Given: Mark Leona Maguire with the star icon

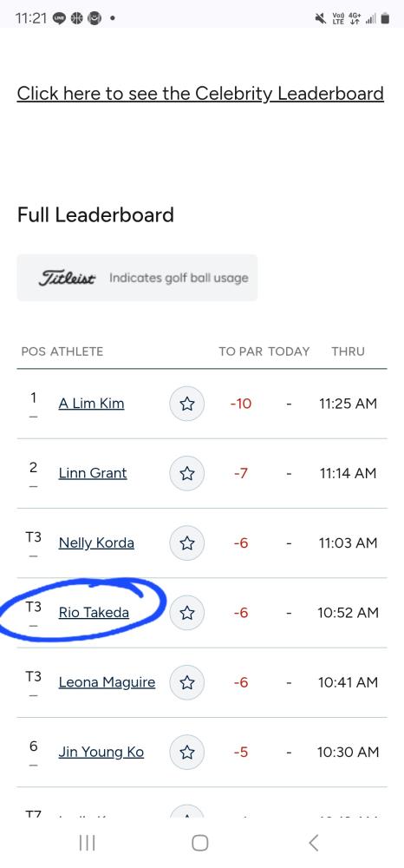Looking at the screenshot, I should [186, 682].
